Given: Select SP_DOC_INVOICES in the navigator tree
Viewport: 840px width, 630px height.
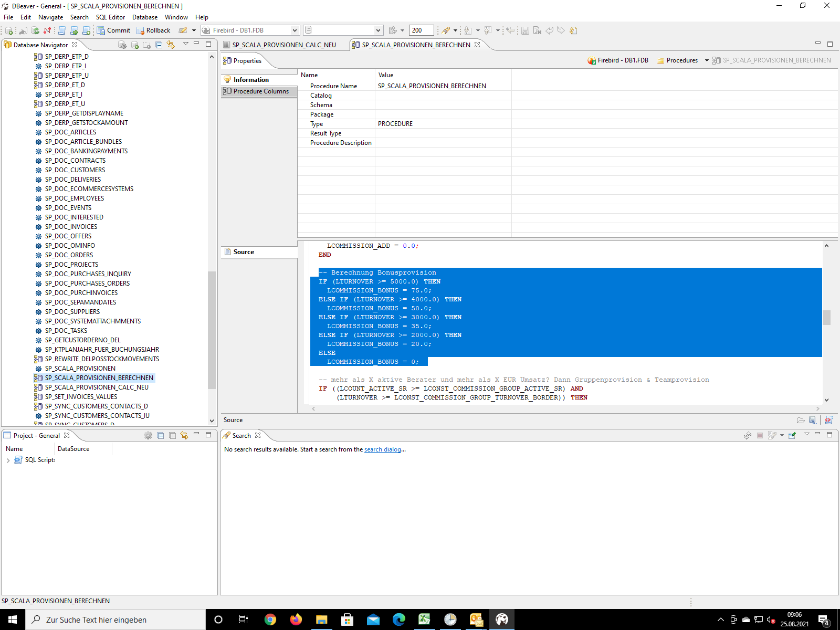Looking at the screenshot, I should [71, 227].
